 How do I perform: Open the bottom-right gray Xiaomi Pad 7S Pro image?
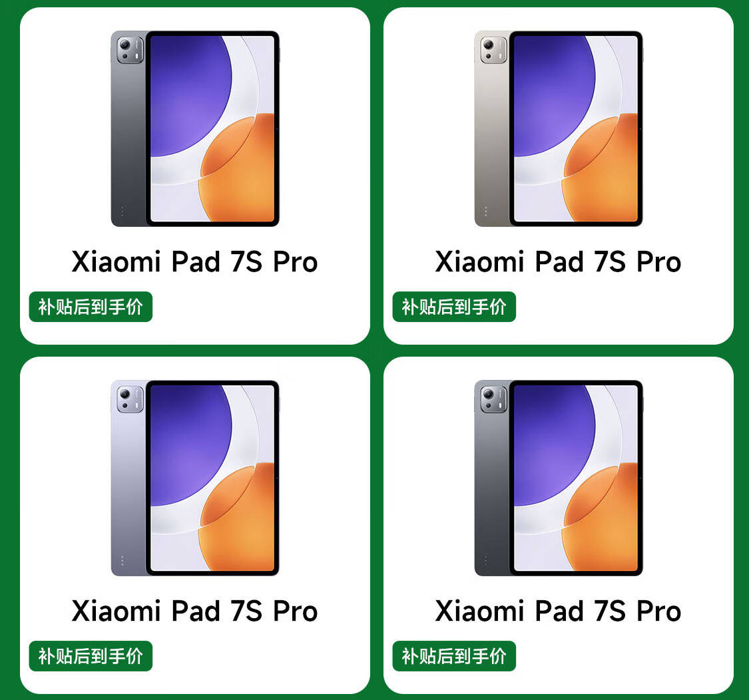[x=559, y=478]
